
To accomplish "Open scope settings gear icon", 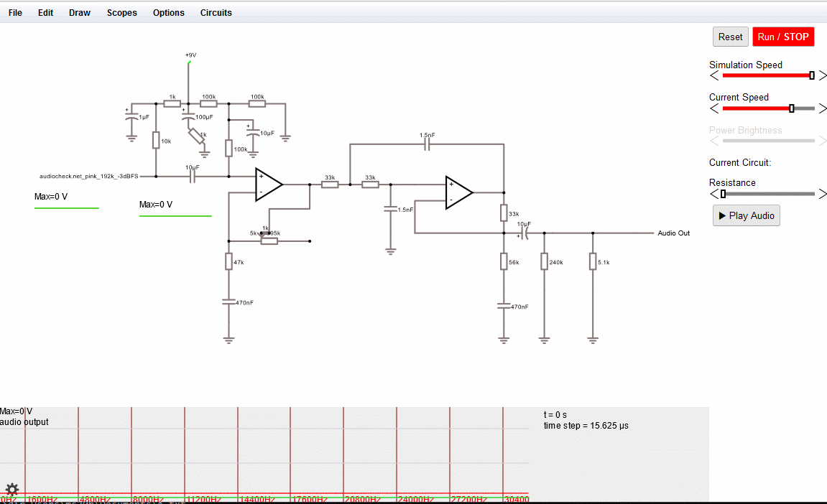I will 11,489.
